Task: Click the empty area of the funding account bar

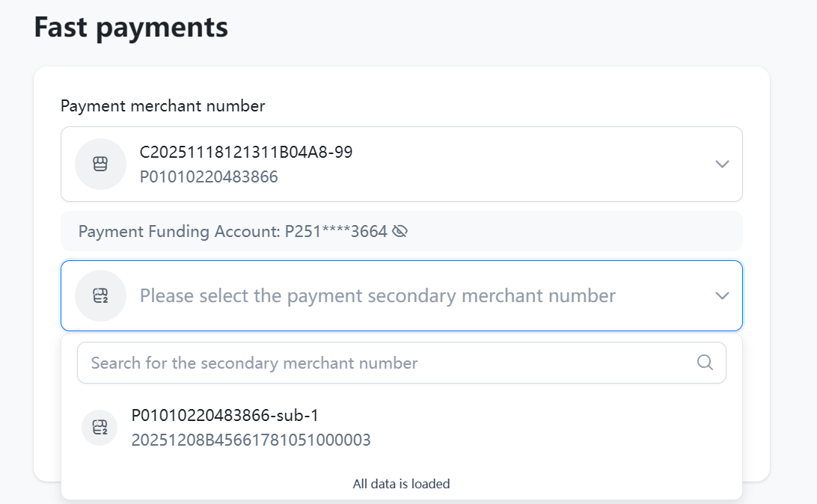Action: [576, 232]
